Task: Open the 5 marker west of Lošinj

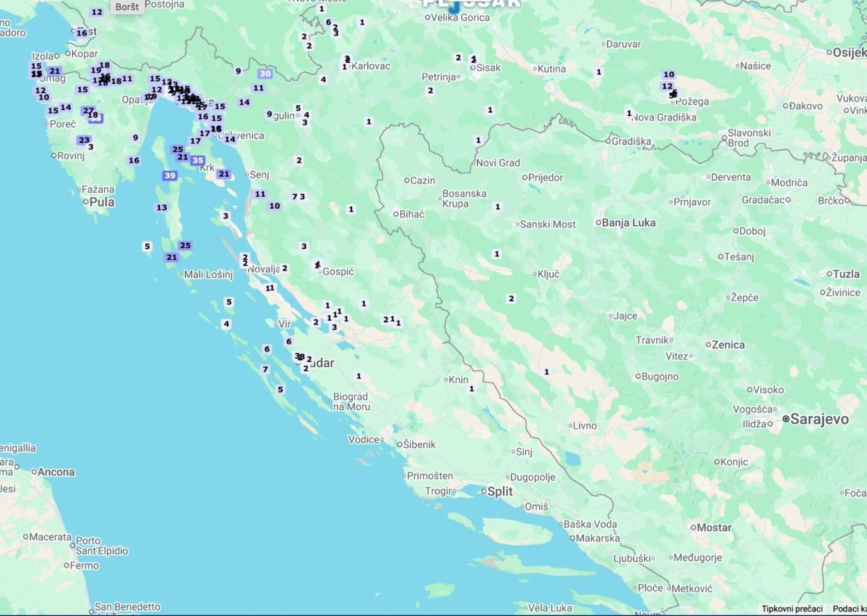Action: coord(147,246)
